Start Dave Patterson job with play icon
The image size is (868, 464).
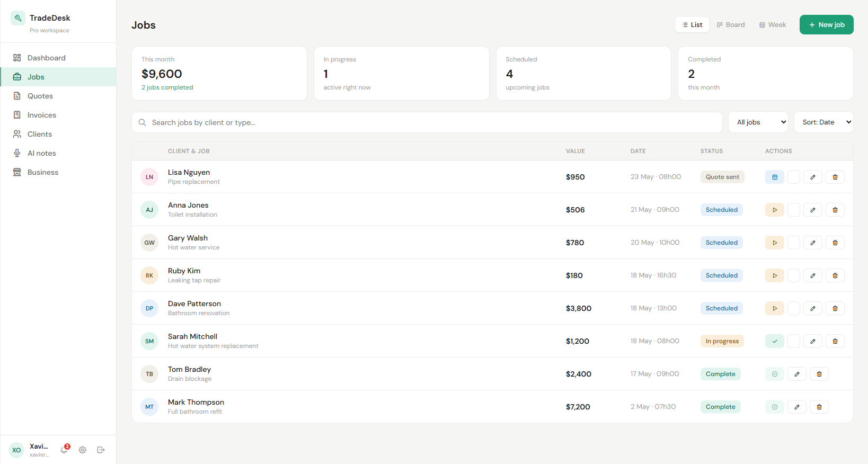774,308
